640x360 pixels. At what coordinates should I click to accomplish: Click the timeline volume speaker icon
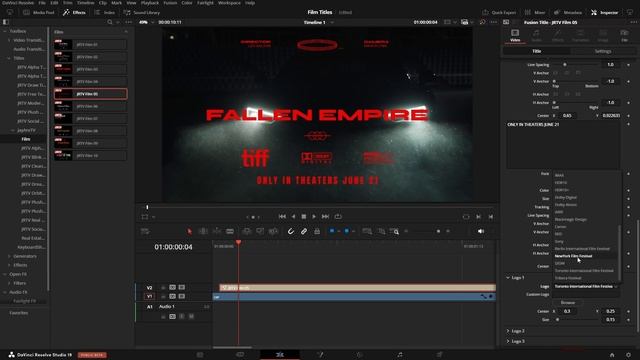click(x=481, y=231)
